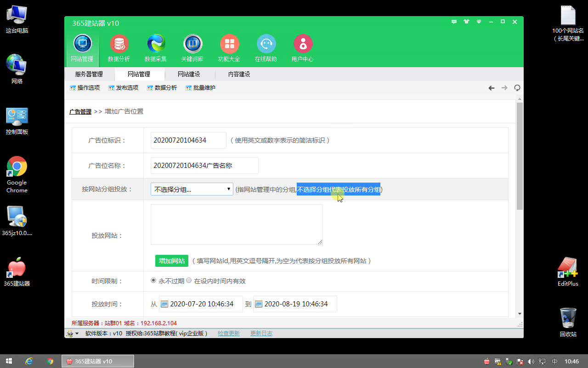Click the 广告管理 breadcrumb link
This screenshot has height=368, width=588.
click(80, 111)
